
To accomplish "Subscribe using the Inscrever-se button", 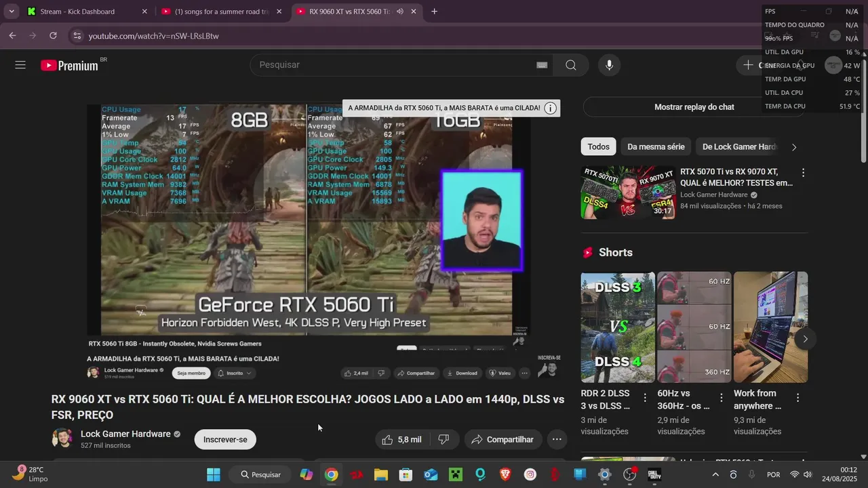I will pyautogui.click(x=225, y=439).
